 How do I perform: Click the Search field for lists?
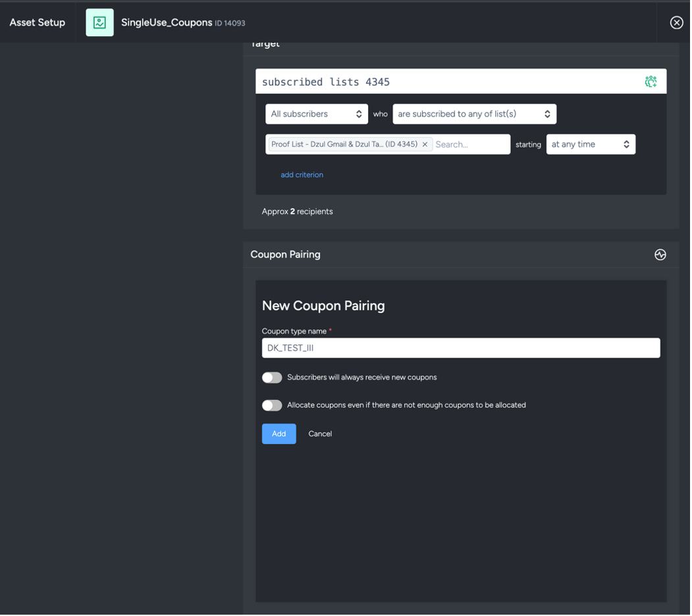tap(471, 144)
